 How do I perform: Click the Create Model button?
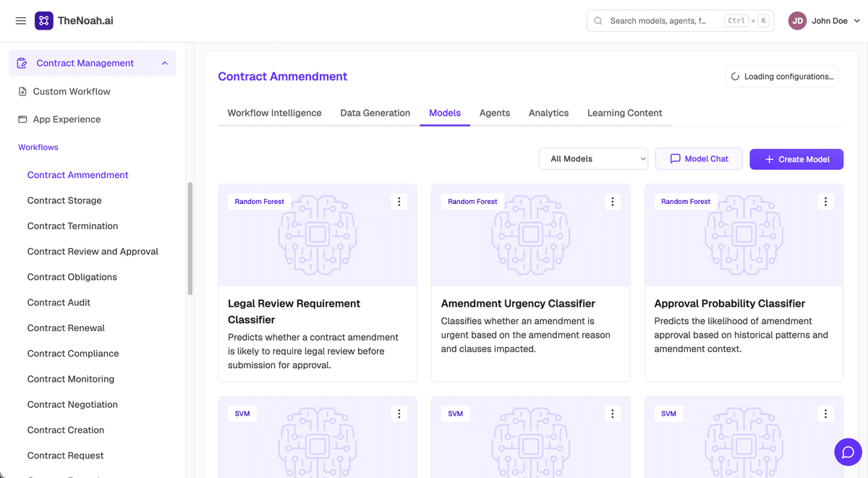796,159
